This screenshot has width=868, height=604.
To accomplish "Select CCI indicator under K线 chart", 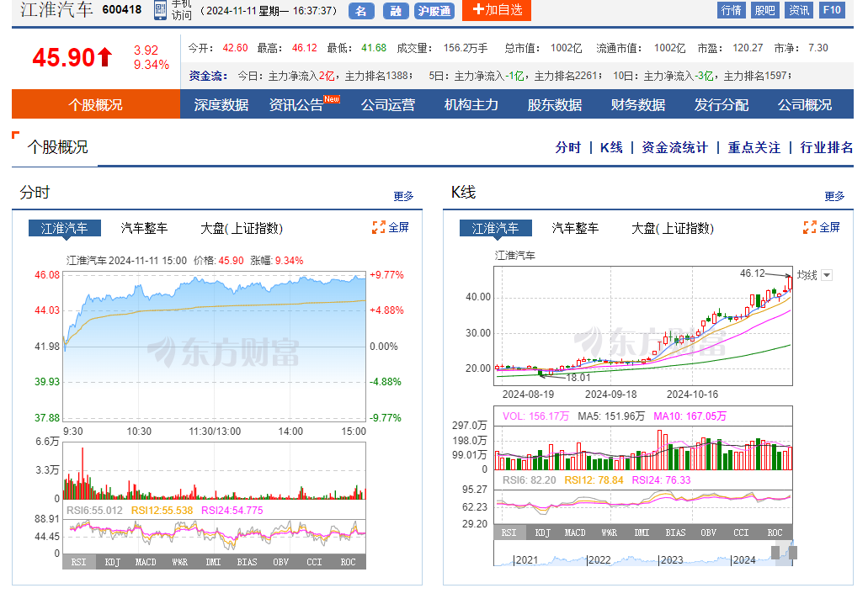I will coord(741,532).
